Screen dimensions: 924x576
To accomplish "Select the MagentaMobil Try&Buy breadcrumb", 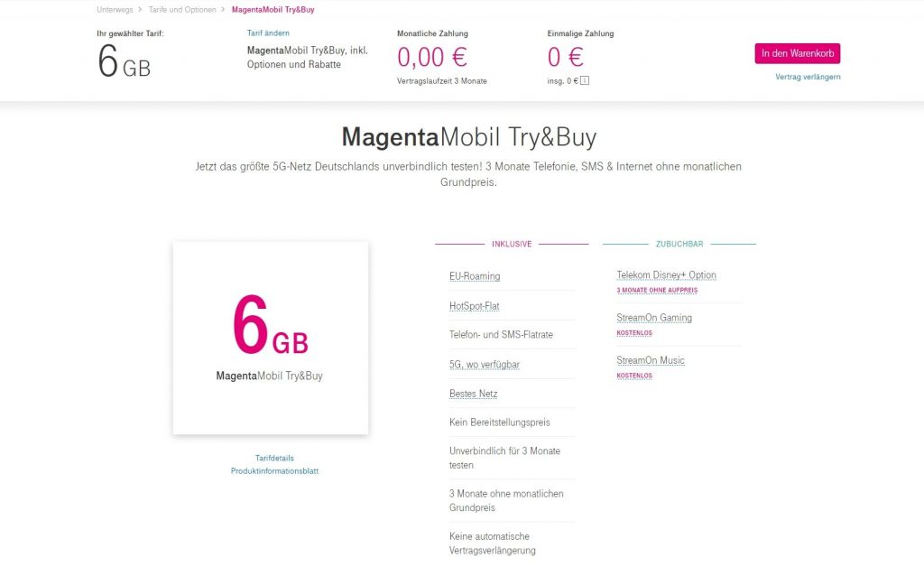I will tap(273, 9).
